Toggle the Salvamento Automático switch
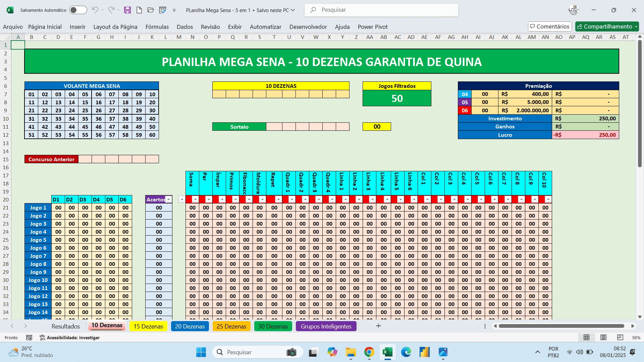The height and width of the screenshot is (362, 644). point(78,10)
